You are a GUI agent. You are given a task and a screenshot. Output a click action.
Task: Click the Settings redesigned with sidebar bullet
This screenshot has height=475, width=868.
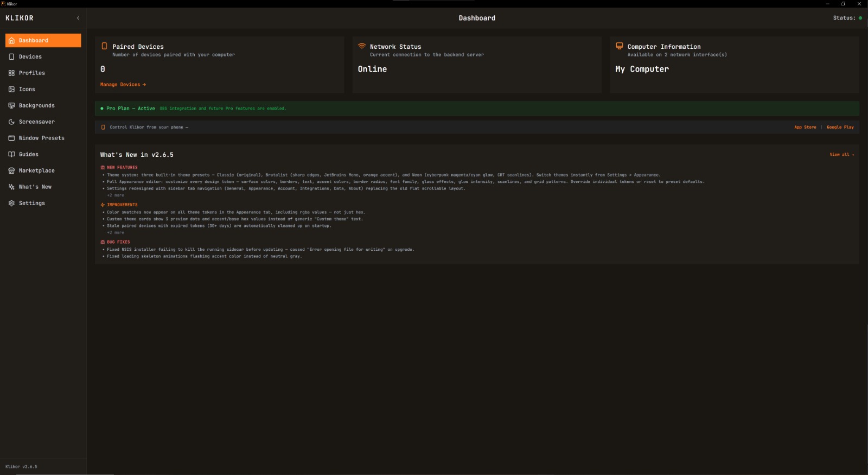click(286, 188)
